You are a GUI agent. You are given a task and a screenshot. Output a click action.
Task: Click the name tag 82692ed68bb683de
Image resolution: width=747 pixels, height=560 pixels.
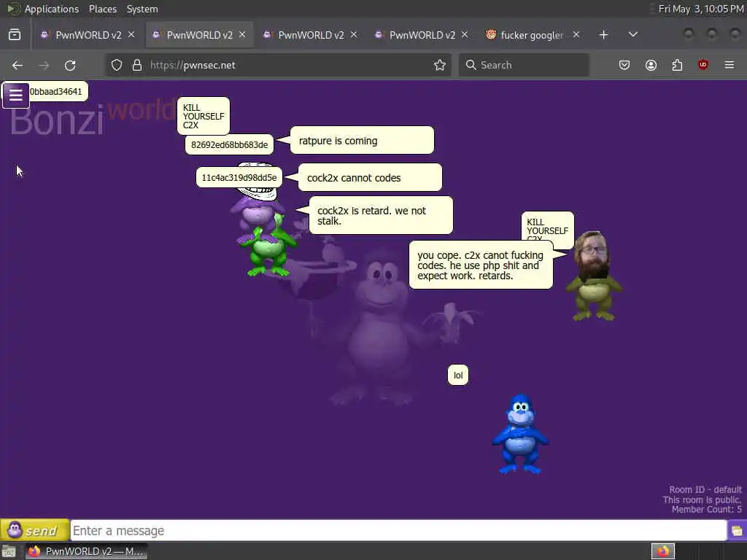[229, 145]
